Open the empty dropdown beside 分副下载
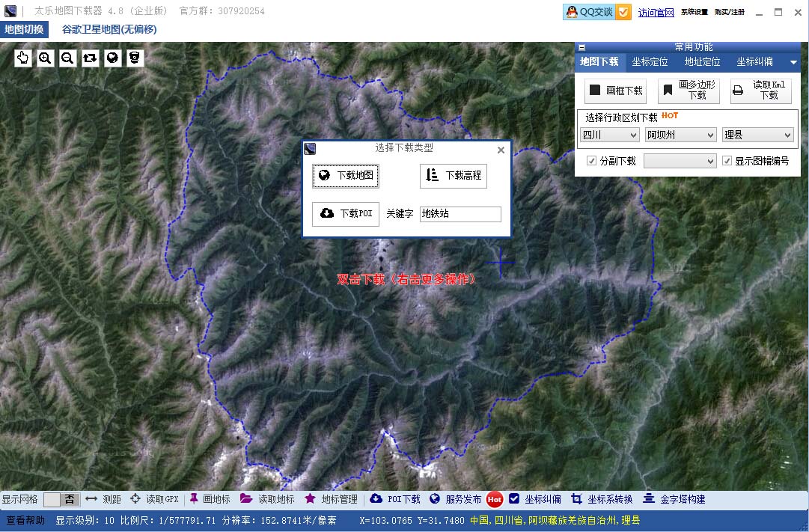The height and width of the screenshot is (532, 809). pos(680,162)
